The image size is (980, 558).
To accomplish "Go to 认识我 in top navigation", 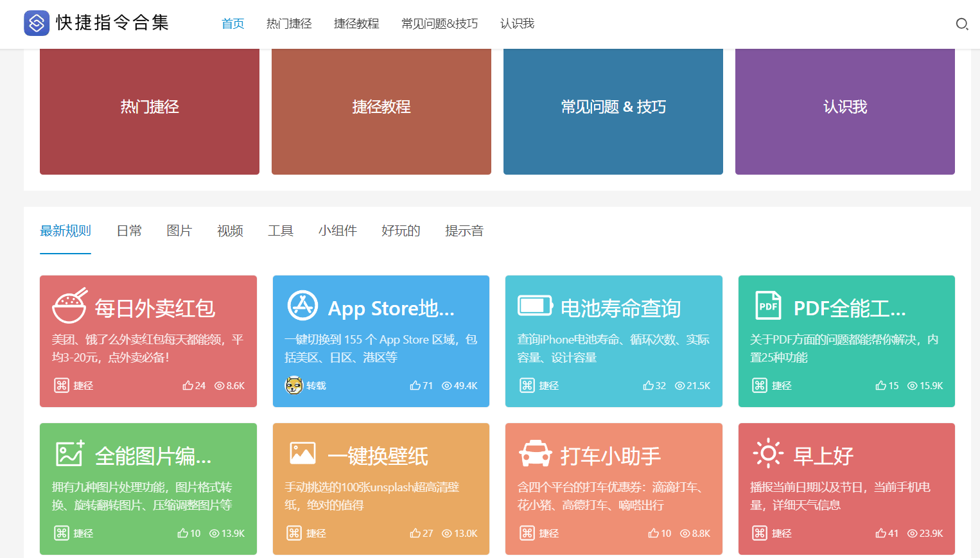I will click(517, 24).
